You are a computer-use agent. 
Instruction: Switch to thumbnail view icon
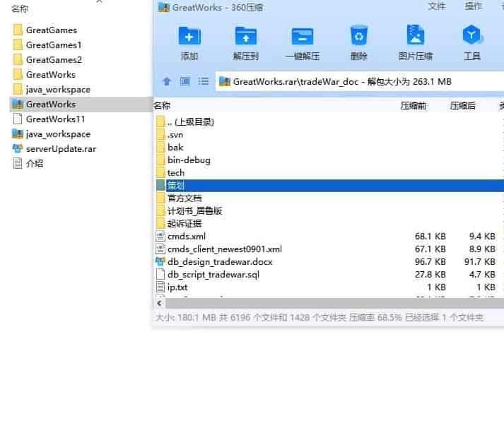click(x=185, y=81)
